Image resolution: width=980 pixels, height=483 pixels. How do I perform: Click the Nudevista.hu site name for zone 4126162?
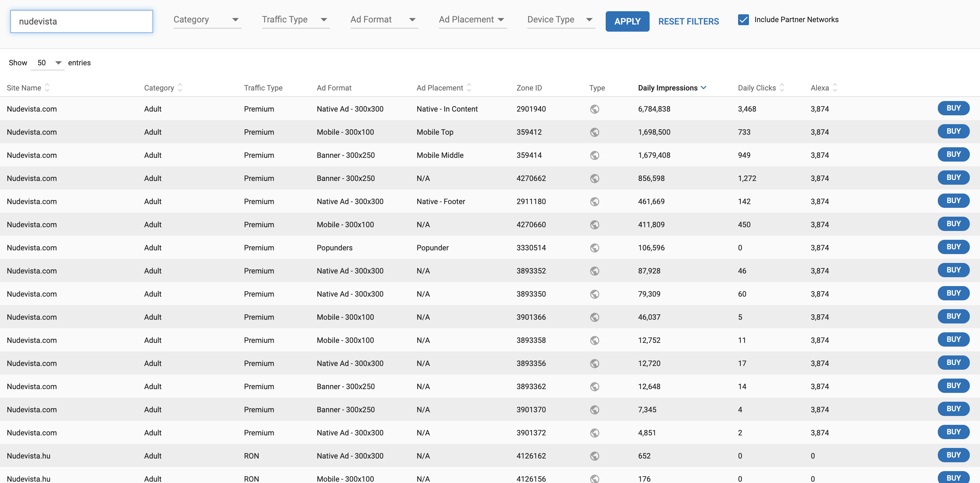(29, 456)
